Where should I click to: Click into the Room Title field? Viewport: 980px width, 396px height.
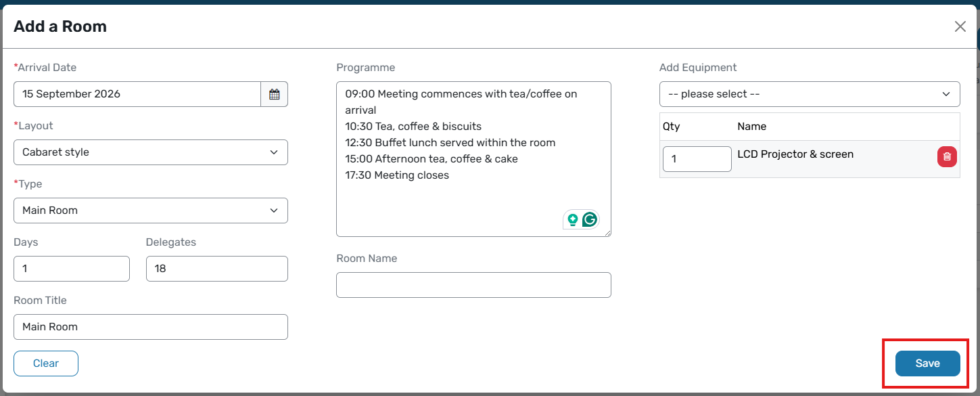pyautogui.click(x=151, y=327)
